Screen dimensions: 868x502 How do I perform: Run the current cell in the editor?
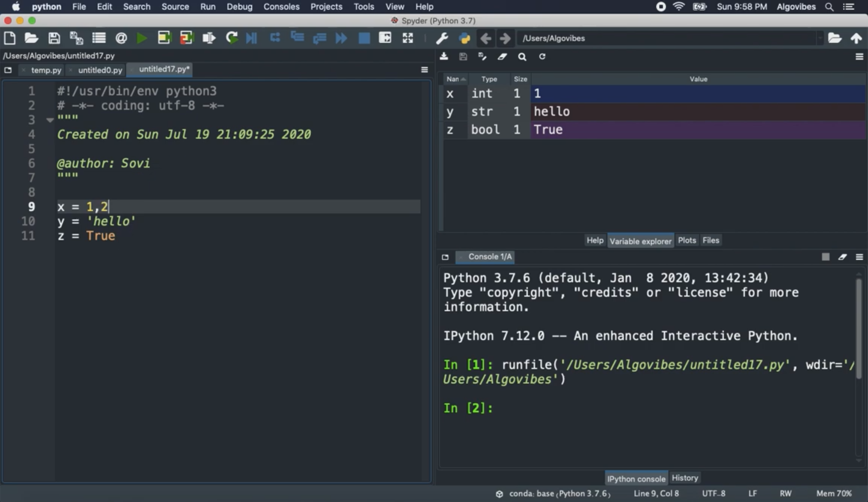[x=164, y=38]
